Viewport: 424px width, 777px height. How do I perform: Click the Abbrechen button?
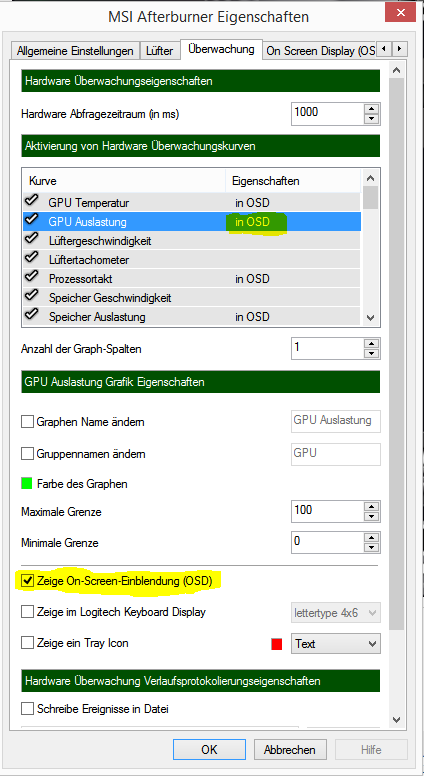click(x=291, y=749)
